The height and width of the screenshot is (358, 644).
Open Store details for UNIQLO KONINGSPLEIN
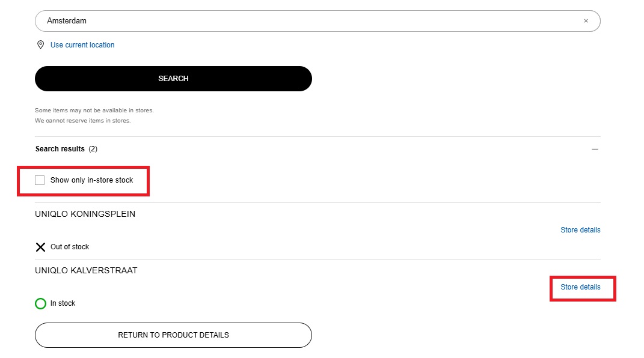tap(580, 230)
